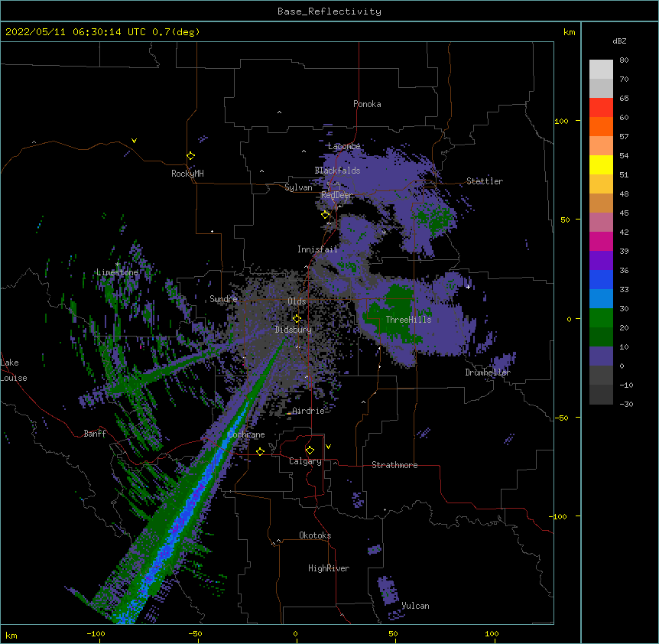Click the -50 right axis label
Screen dimensions: 659x644
(x=561, y=418)
